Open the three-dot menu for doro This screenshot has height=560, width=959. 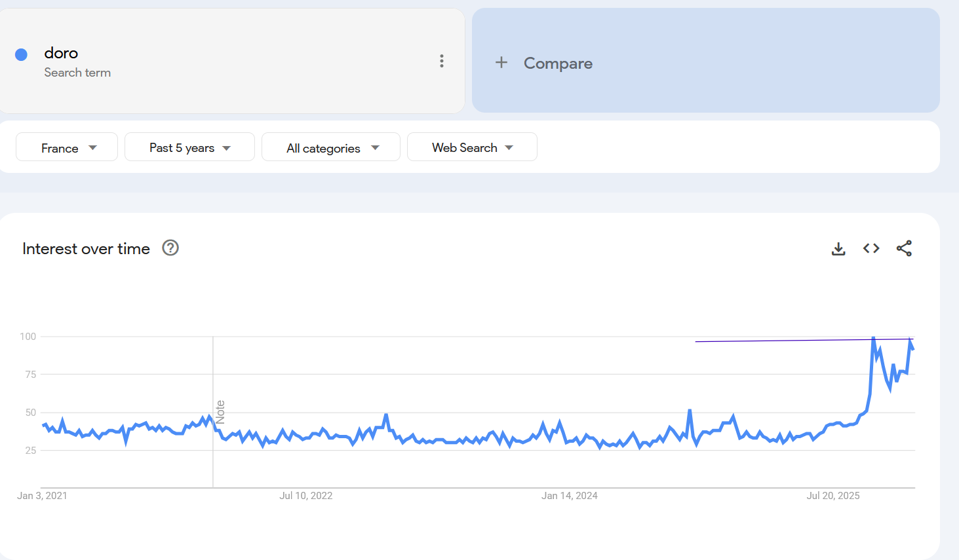click(x=442, y=61)
